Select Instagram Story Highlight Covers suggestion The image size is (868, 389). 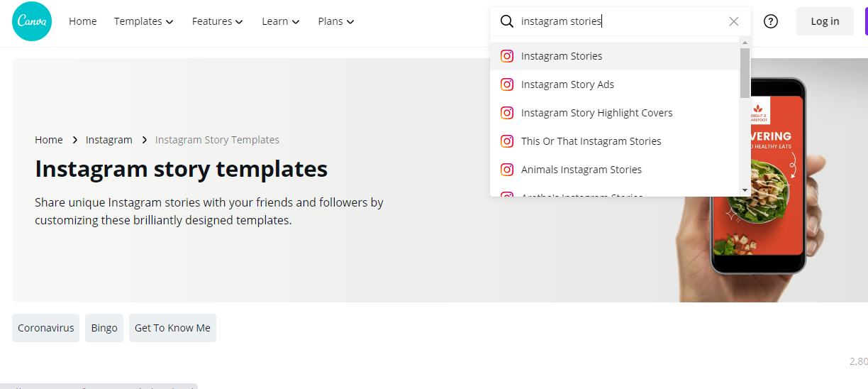[615, 113]
